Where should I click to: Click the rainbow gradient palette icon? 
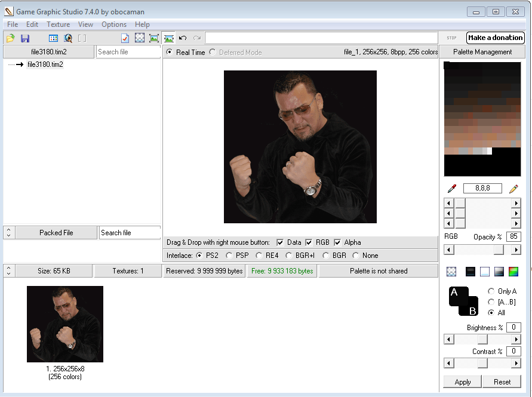coord(513,272)
